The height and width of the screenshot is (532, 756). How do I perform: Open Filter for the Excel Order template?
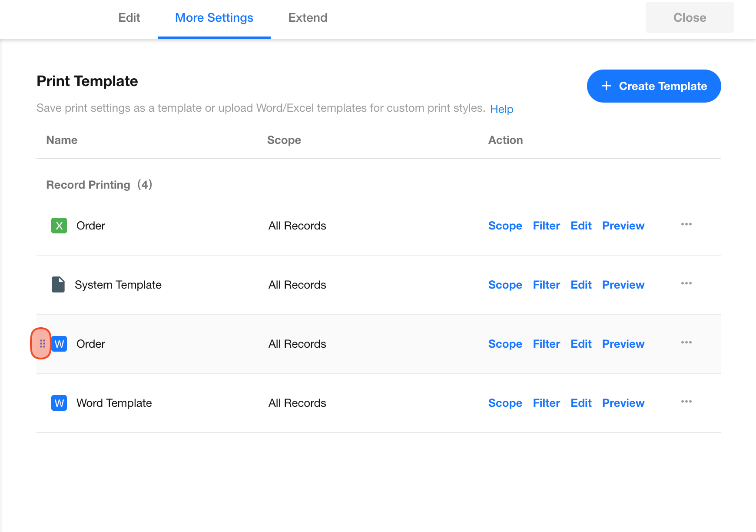coord(546,226)
